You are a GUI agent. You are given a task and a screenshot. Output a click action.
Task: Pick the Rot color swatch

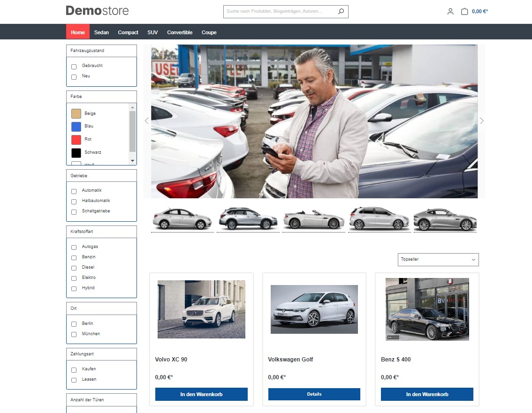tap(76, 140)
